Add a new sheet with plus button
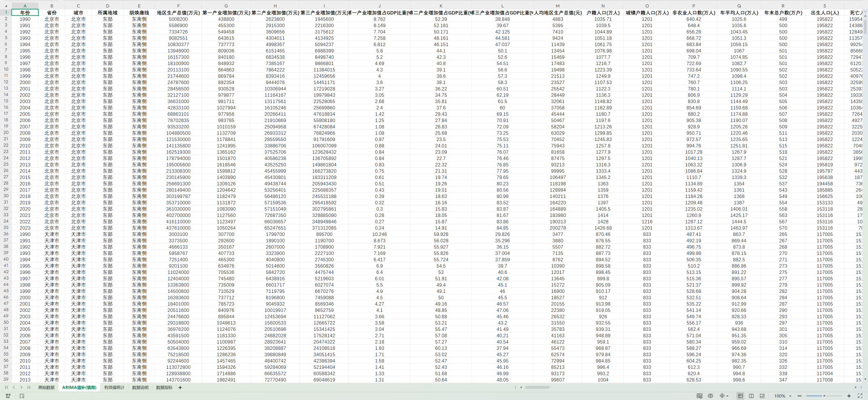 [180, 387]
